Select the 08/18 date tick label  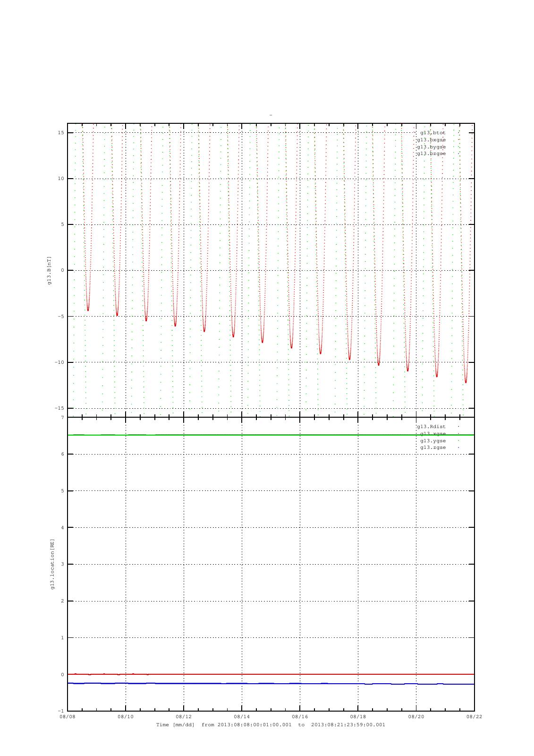(358, 717)
